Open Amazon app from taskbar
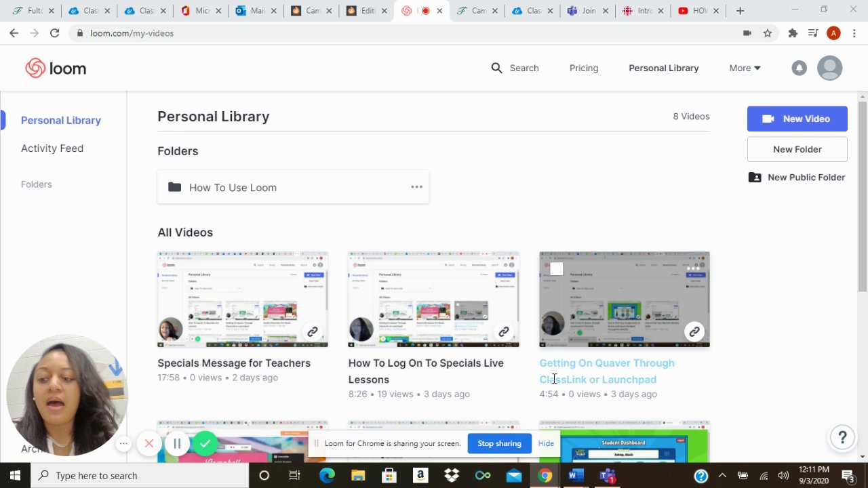Image resolution: width=868 pixels, height=488 pixels. 420,475
